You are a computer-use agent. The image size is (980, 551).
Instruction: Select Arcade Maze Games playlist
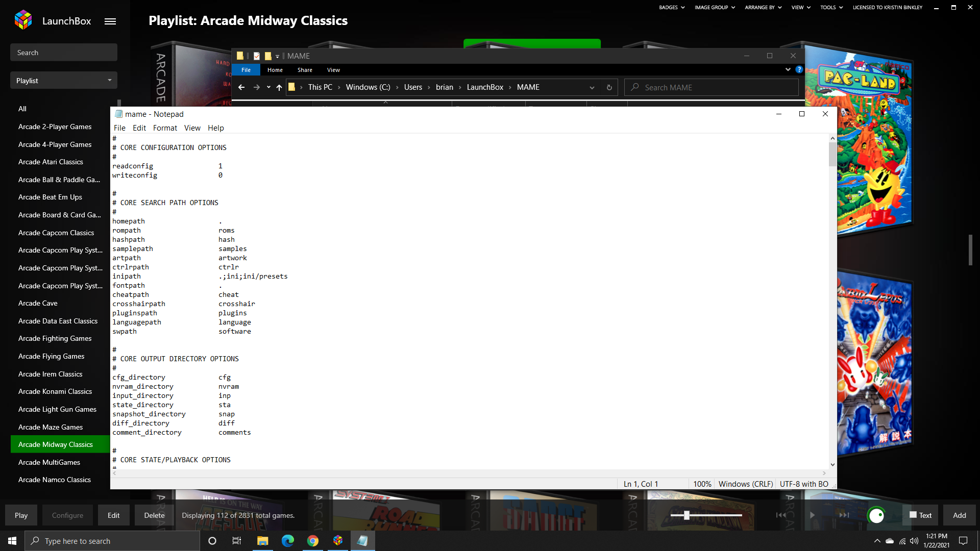click(x=51, y=427)
